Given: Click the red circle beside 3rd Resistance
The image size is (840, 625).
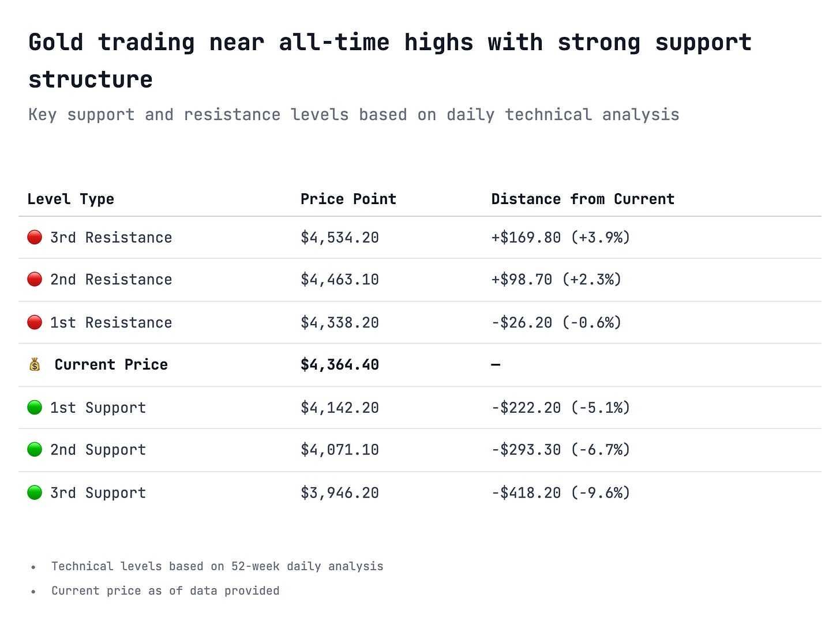Looking at the screenshot, I should coord(35,237).
